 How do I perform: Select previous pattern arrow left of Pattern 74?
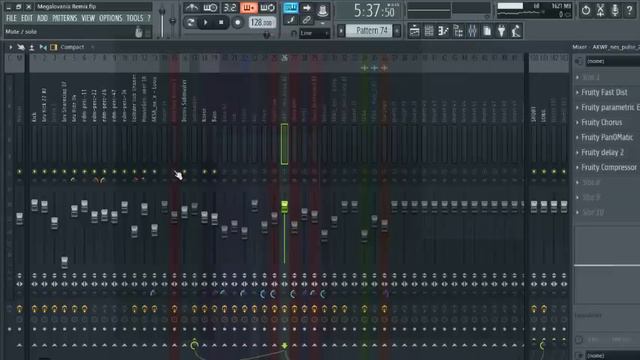pyautogui.click(x=341, y=31)
